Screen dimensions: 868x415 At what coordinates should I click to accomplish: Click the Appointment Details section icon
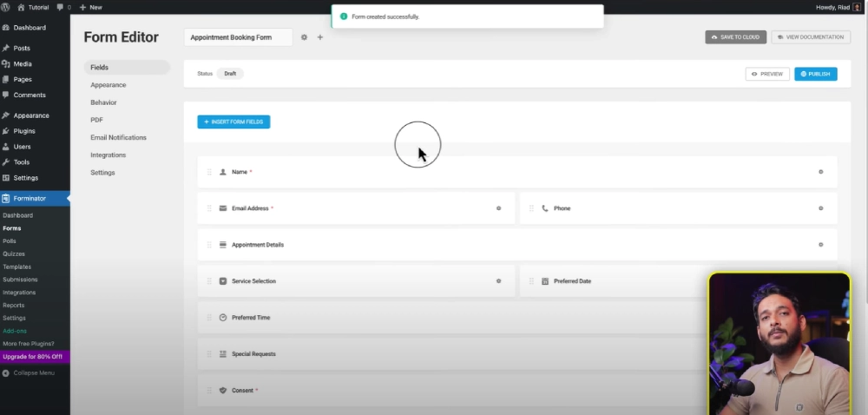pyautogui.click(x=223, y=245)
